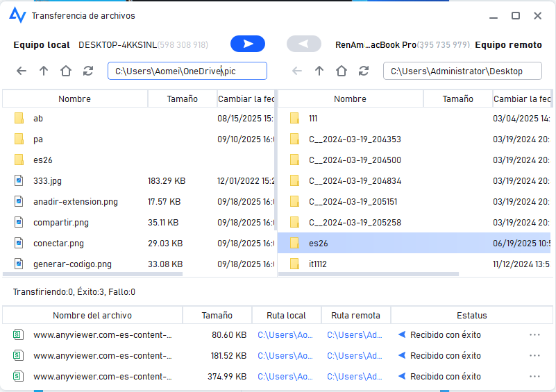Viewport: 556px width, 392px height.
Task: Sort local files by Tamaño column
Action: [x=182, y=99]
